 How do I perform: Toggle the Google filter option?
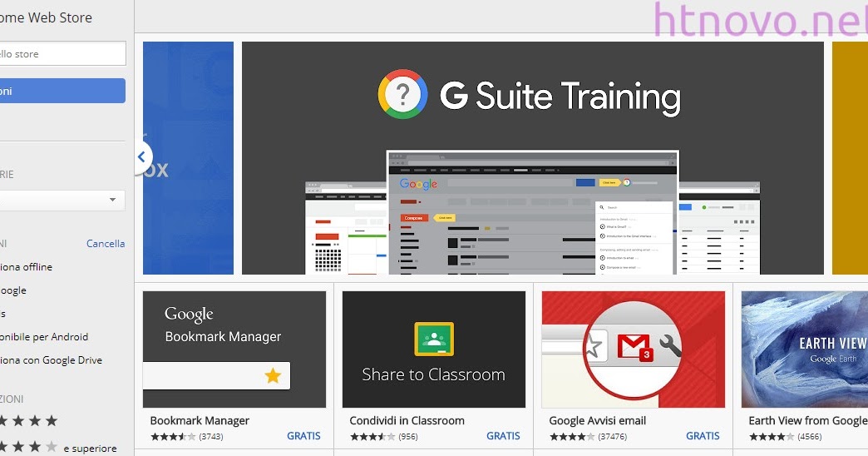(x=13, y=290)
